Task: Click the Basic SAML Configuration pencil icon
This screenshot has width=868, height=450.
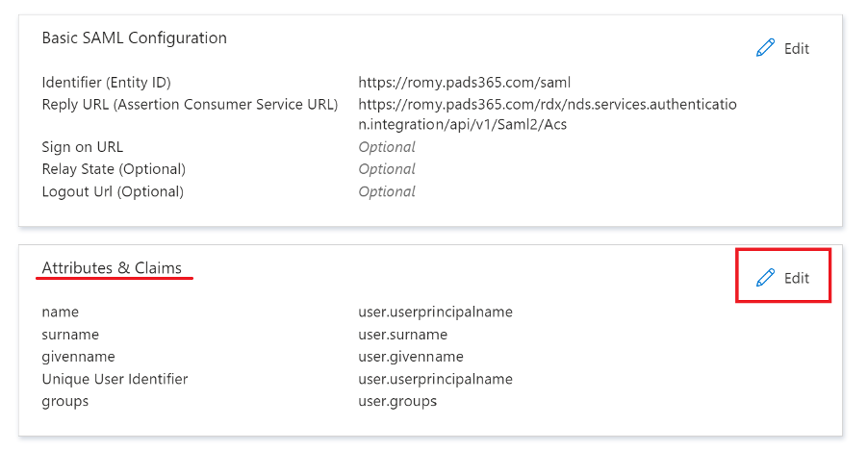Action: [766, 48]
